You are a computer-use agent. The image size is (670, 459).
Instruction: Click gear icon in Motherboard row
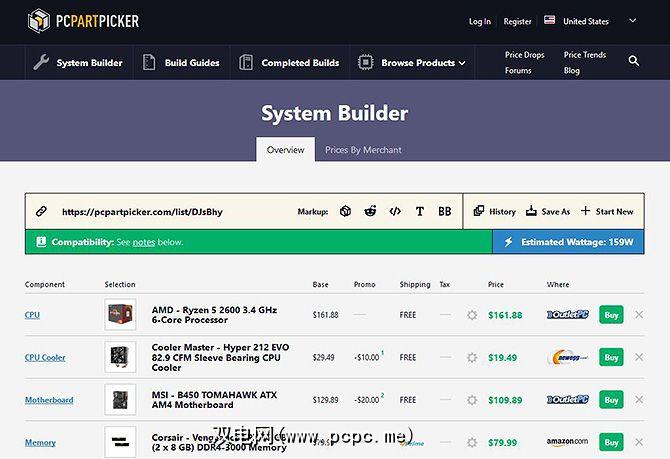coord(472,400)
